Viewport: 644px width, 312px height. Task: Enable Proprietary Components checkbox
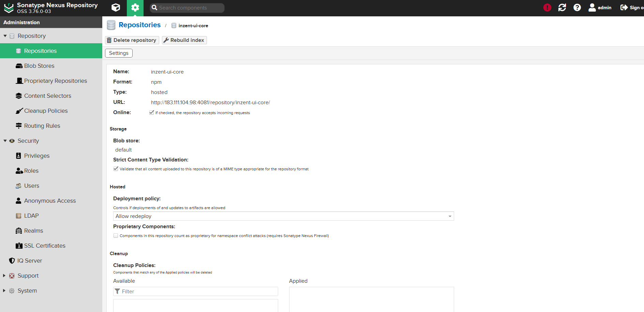tap(116, 235)
